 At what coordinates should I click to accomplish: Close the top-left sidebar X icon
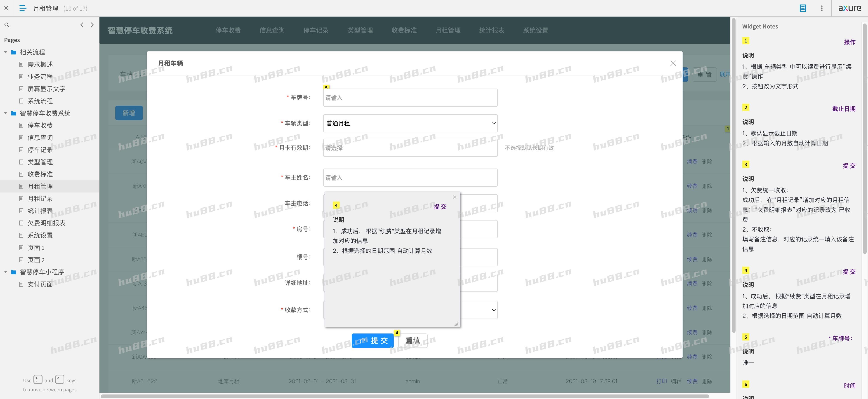[x=6, y=8]
